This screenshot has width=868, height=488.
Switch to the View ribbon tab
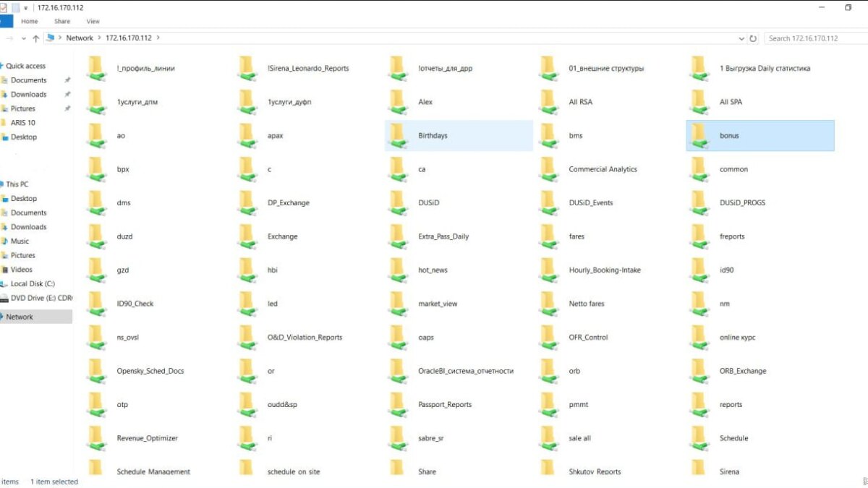pyautogui.click(x=93, y=22)
